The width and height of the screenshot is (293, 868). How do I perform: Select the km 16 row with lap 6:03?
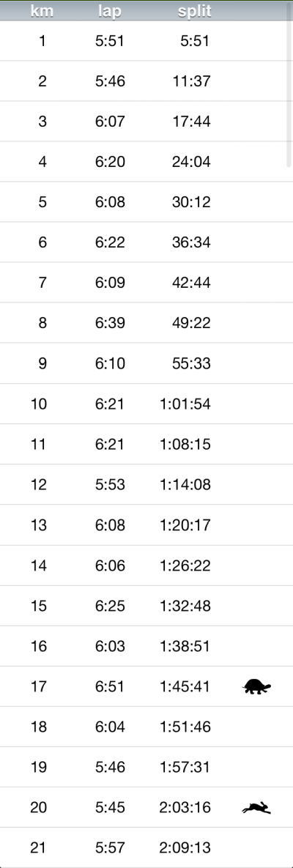(x=146, y=646)
